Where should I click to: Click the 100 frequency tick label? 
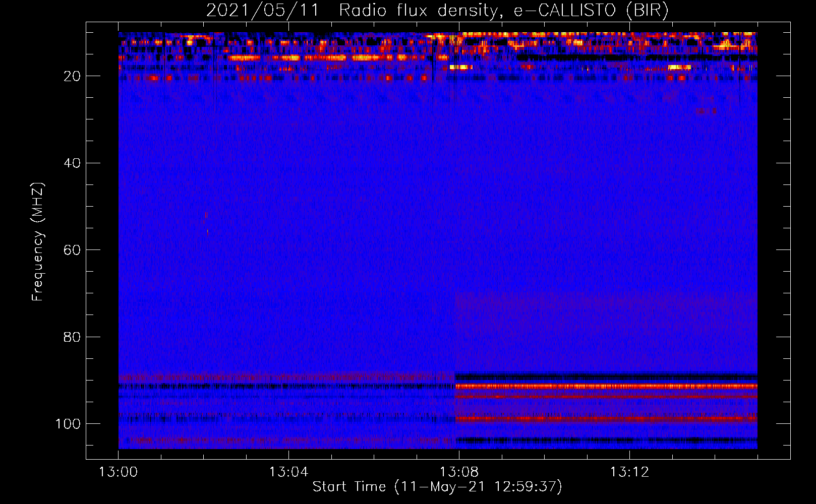click(x=68, y=424)
